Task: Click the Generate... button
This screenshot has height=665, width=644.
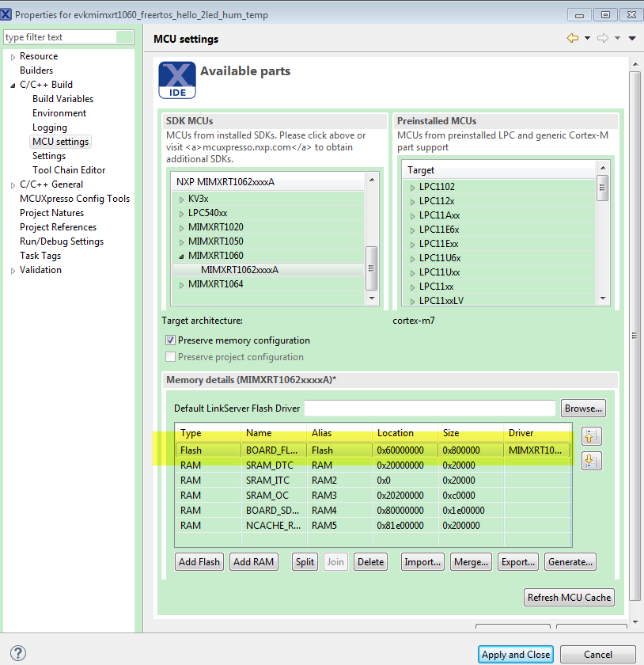Action: (x=570, y=562)
